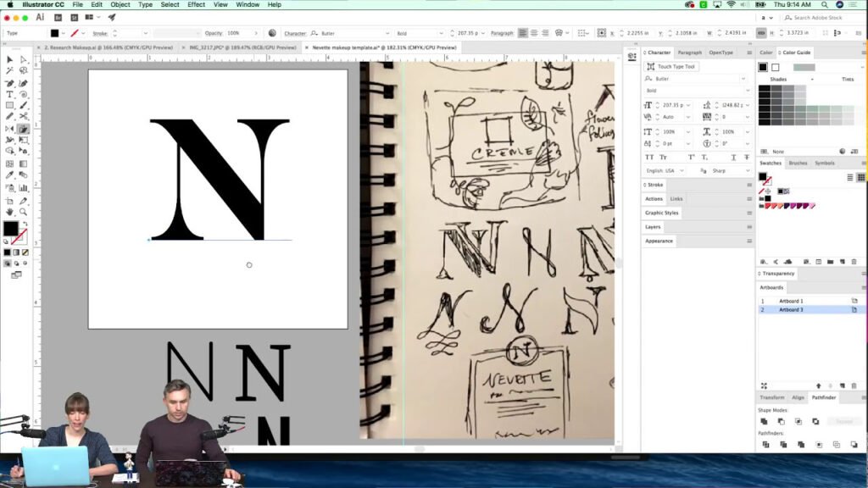
Task: Click the opacity 100% input field
Action: [x=238, y=33]
